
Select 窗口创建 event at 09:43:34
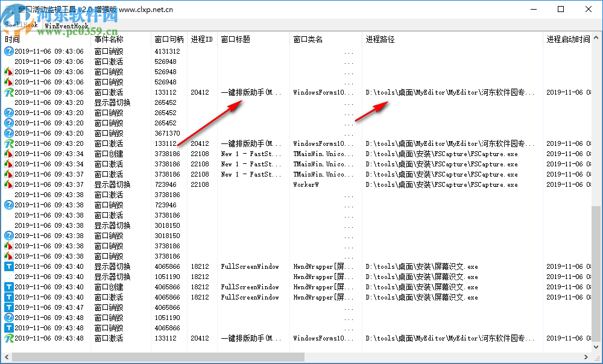point(109,154)
